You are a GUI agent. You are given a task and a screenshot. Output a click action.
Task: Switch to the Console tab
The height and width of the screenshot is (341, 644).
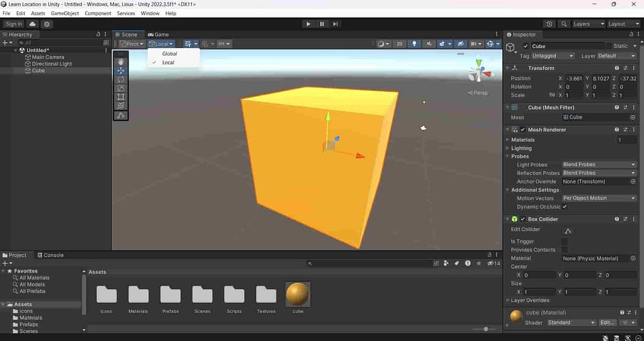pyautogui.click(x=50, y=255)
